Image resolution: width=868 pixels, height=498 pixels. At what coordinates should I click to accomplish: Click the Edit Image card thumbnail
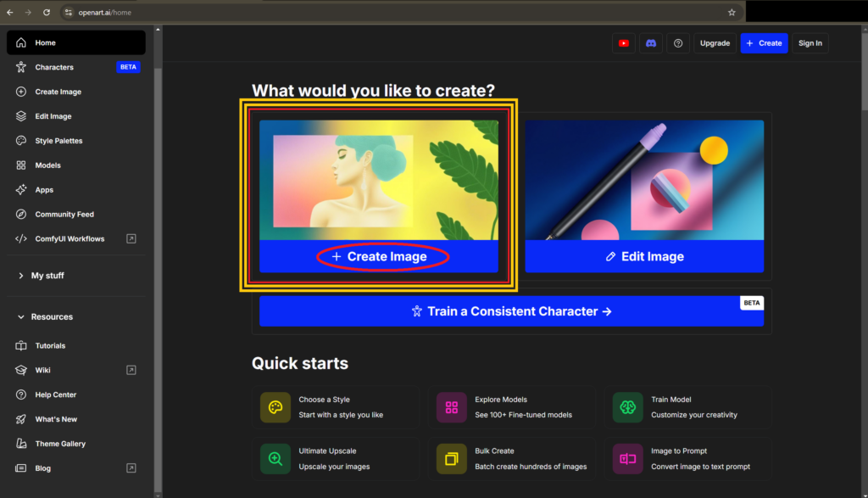644,180
